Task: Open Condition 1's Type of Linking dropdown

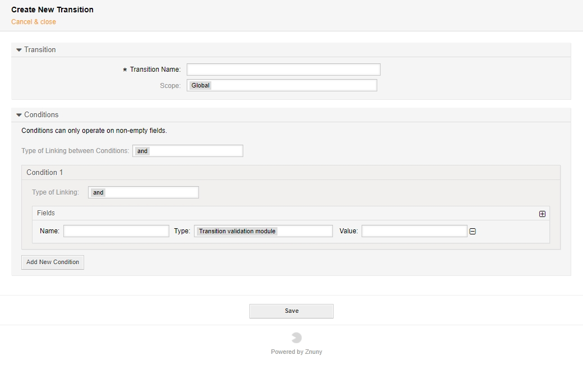Action: tap(144, 192)
